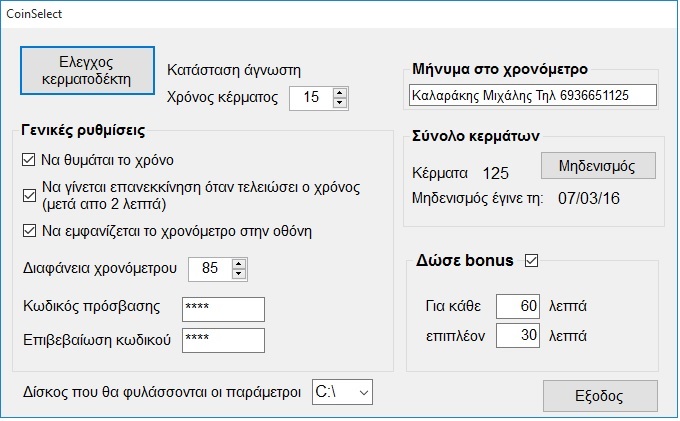Click the Εξοδος exit button
This screenshot has height=421, width=680.
click(600, 395)
